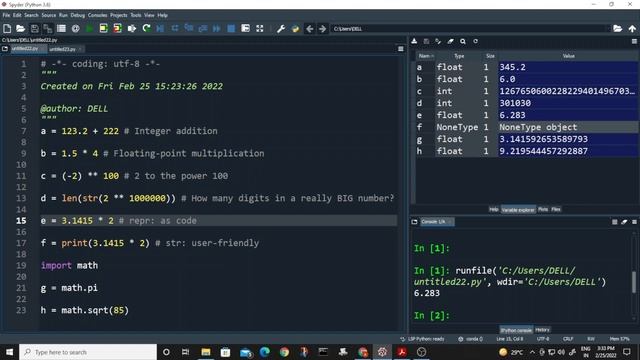Viewport: 640px width, 360px height.
Task: Go back with left arrow icon
Action: tap(309, 29)
